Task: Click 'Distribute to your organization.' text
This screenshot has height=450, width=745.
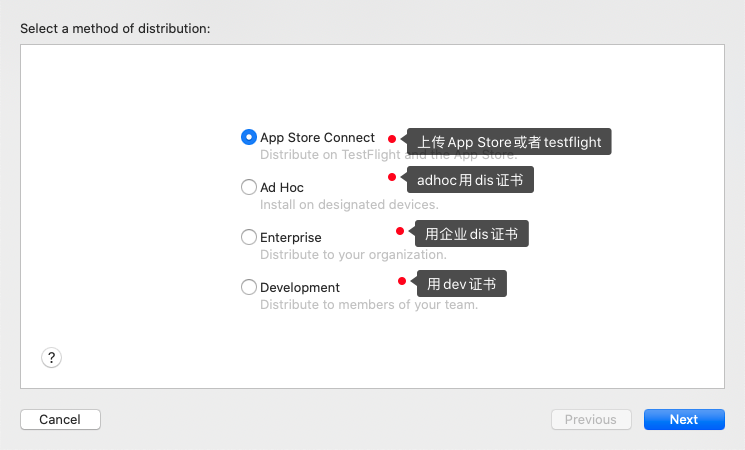Action: click(x=353, y=255)
